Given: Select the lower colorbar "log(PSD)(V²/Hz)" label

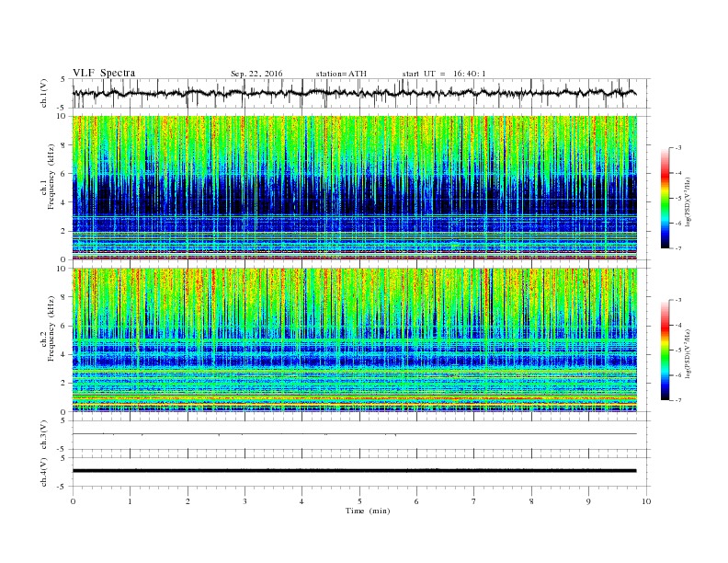Looking at the screenshot, I should pyautogui.click(x=688, y=353).
